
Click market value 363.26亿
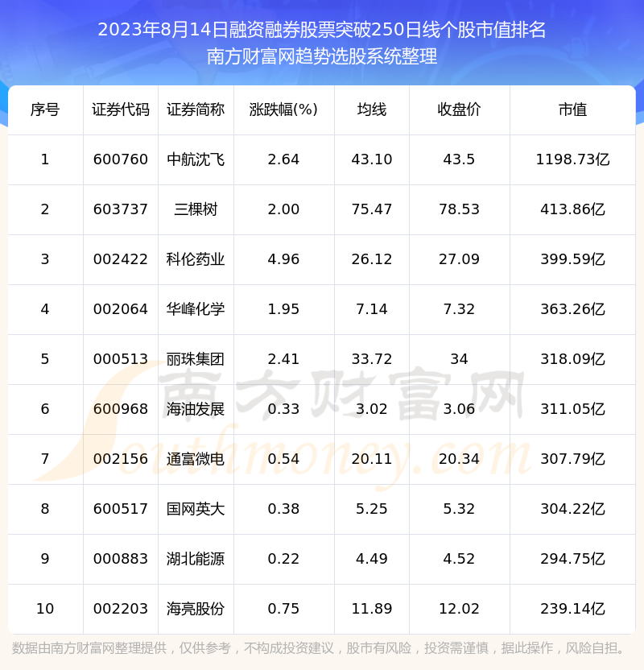(572, 309)
